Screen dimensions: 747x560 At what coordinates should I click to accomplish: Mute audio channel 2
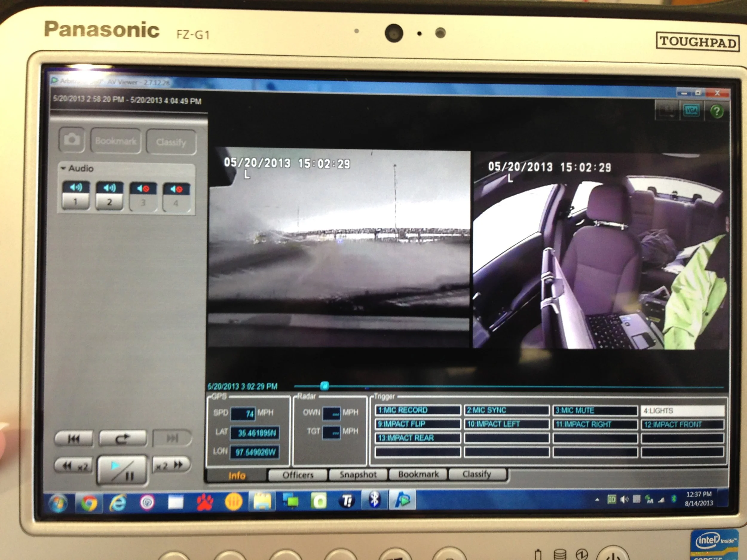click(109, 196)
